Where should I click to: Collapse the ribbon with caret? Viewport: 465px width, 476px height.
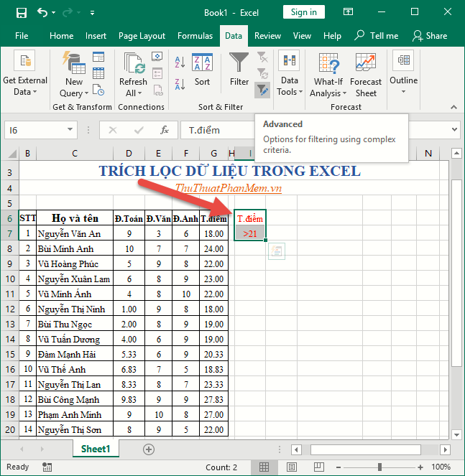454,107
